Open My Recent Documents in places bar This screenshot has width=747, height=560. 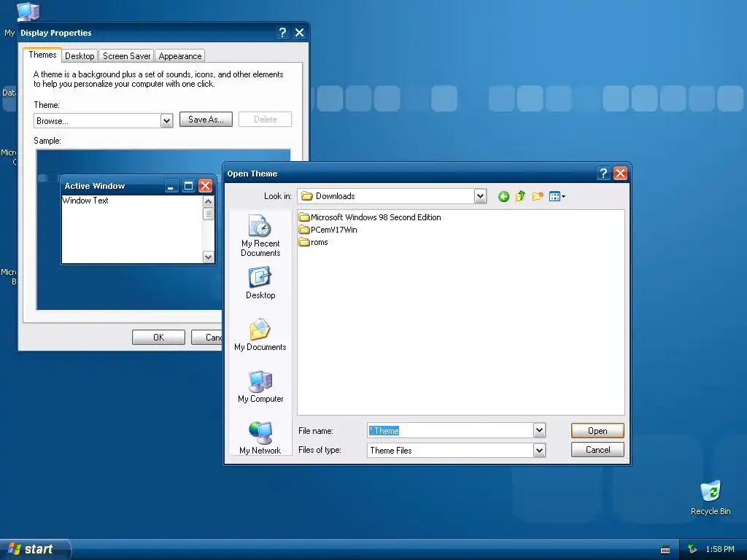coord(260,236)
